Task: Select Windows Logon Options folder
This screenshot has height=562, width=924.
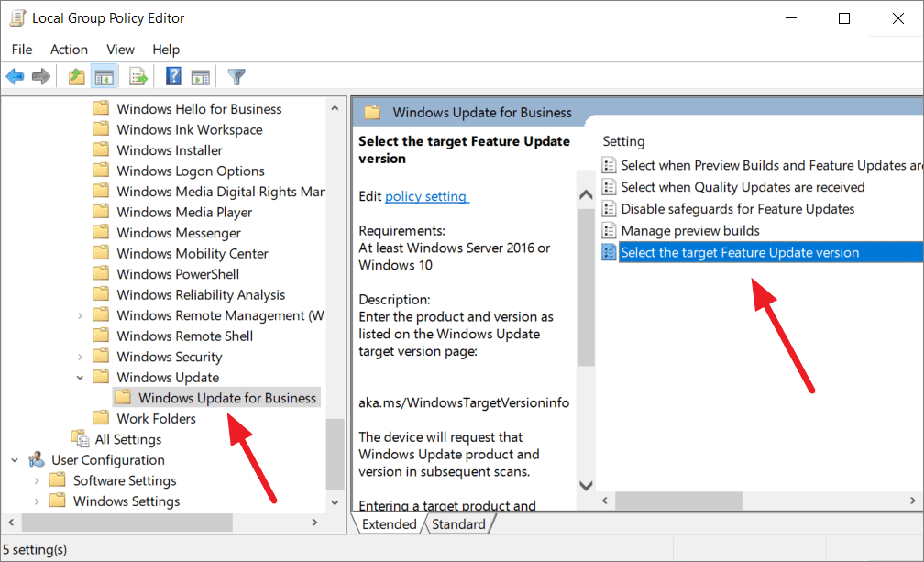Action: tap(191, 171)
